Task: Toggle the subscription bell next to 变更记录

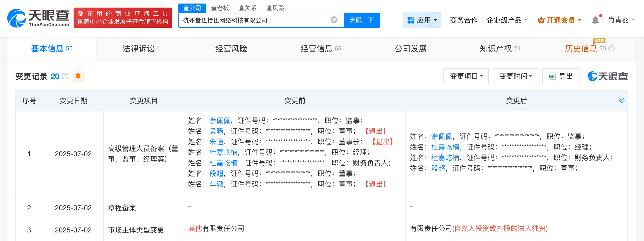Action: [x=78, y=76]
